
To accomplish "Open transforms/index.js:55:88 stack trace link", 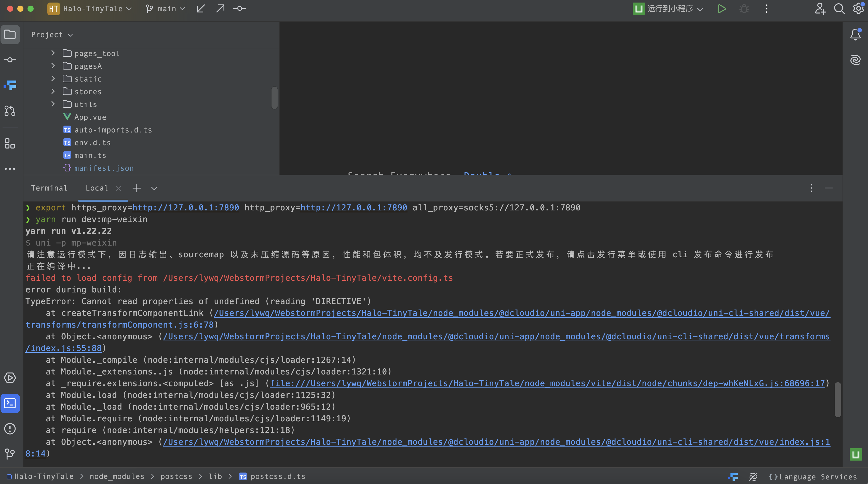I will coord(63,348).
